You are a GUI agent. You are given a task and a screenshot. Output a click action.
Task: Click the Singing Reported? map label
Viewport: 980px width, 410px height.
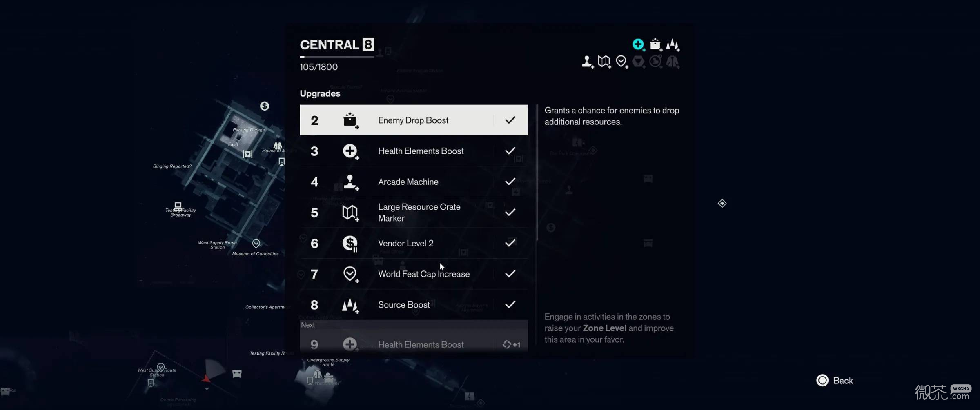point(172,166)
